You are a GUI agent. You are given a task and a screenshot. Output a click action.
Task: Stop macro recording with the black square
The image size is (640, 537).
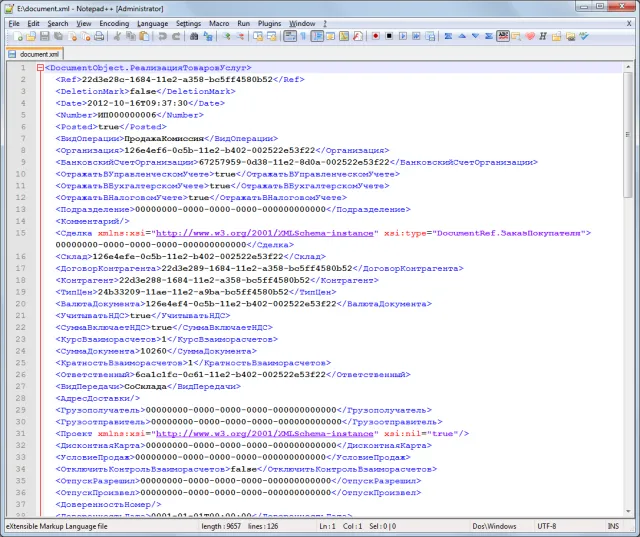tap(389, 36)
